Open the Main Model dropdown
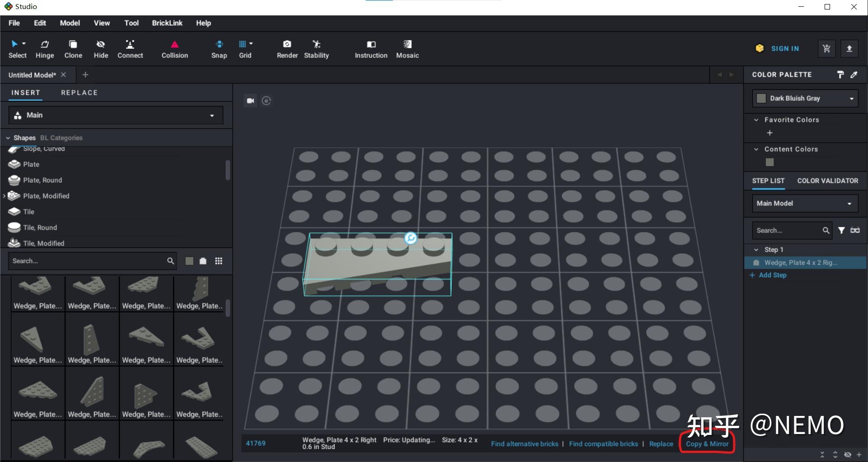The width and height of the screenshot is (868, 462). [805, 203]
